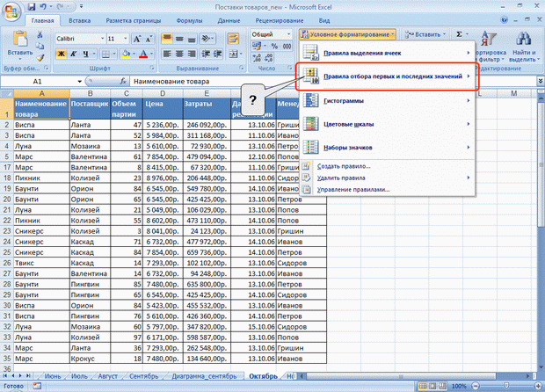The image size is (545, 392).
Task: Click the Paste (Вставить) clipboard icon
Action: click(x=20, y=39)
